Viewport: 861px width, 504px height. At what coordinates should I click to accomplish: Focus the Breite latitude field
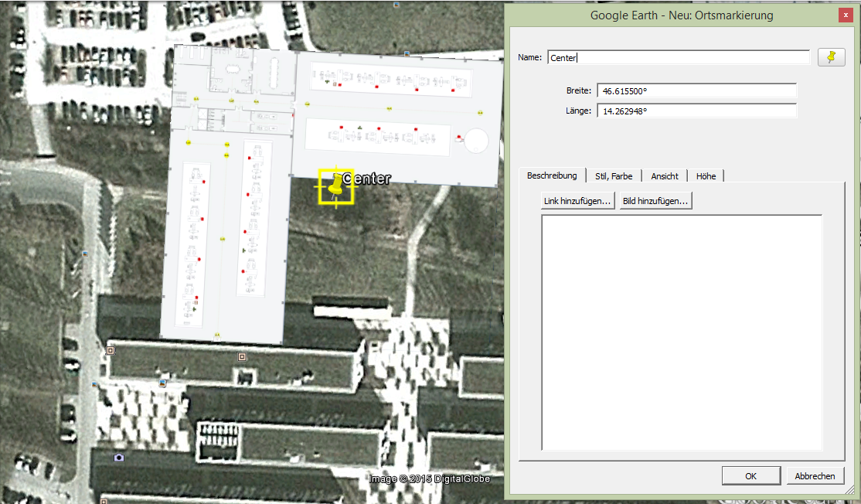coord(696,91)
